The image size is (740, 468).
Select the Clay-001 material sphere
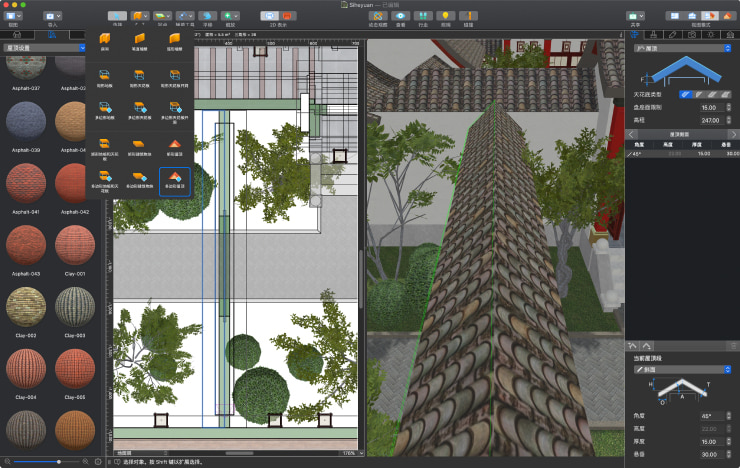point(75,245)
